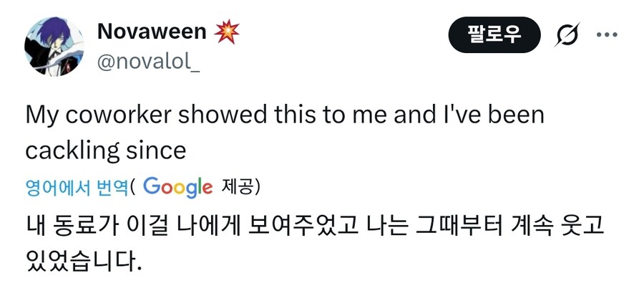Click the Novaween display name

(152, 31)
